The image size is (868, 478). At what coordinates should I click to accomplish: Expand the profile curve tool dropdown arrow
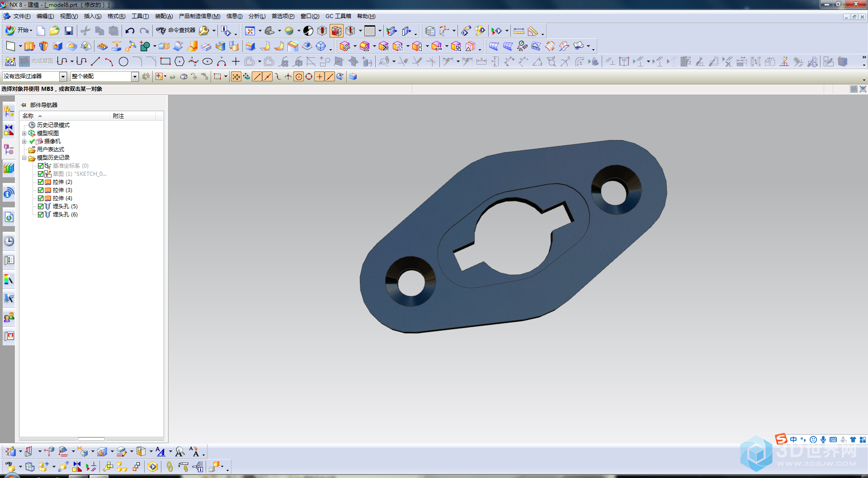click(72, 61)
